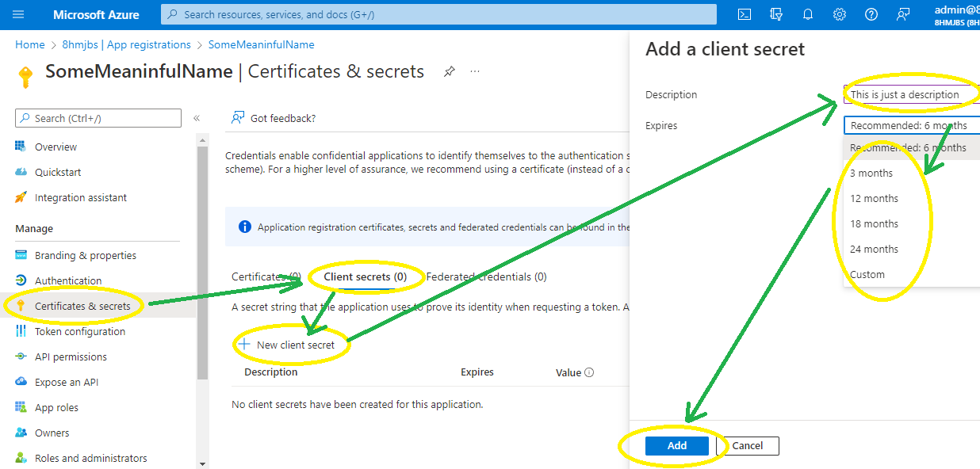Viewport: 980px width, 469px height.
Task: Click the Expires column header in the table
Action: pyautogui.click(x=477, y=372)
